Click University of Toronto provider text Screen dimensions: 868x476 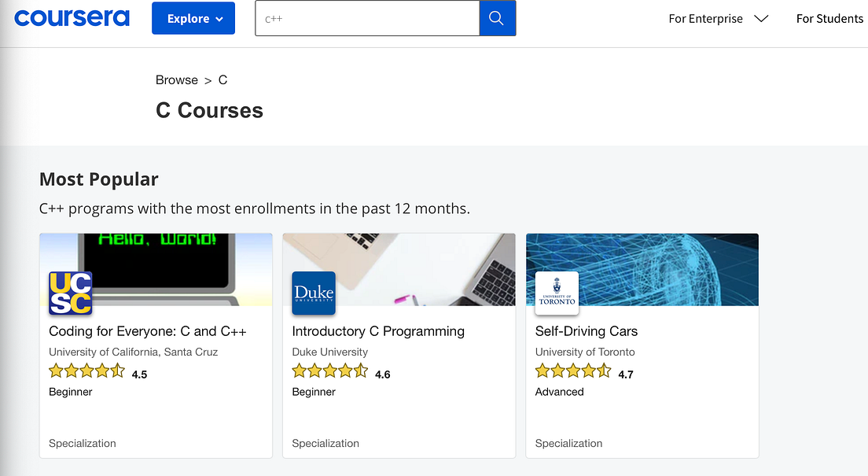tap(585, 352)
